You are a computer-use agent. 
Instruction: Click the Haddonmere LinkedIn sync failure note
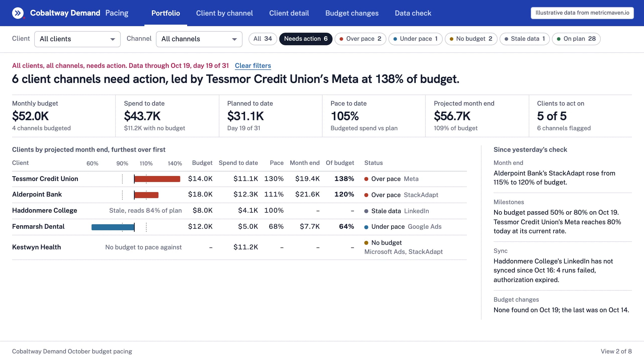[553, 270]
